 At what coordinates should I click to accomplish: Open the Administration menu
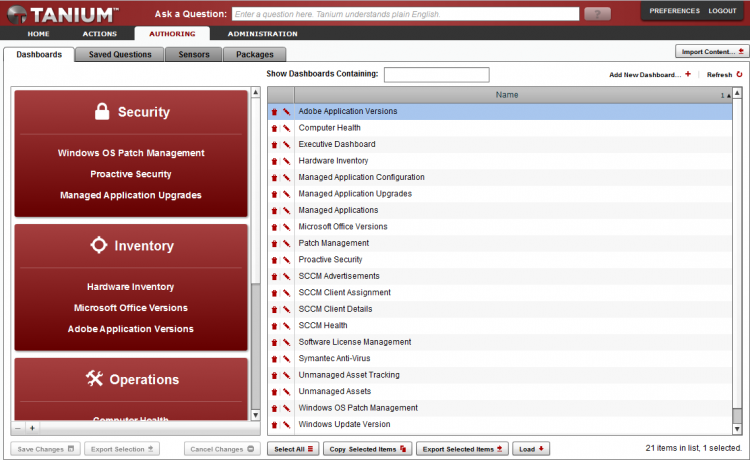[x=263, y=33]
